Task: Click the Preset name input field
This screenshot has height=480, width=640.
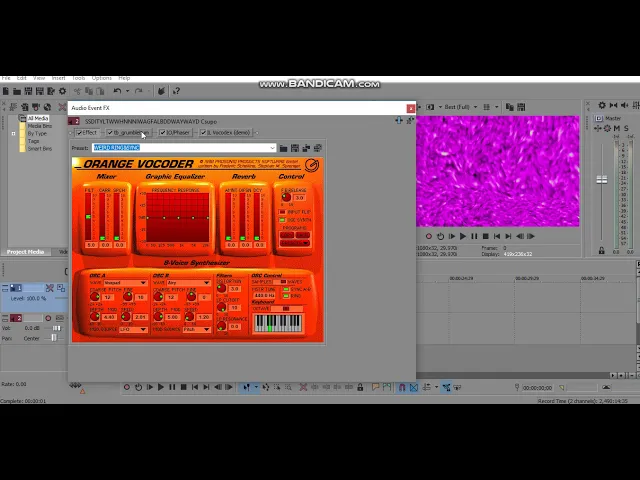Action: tap(180, 148)
